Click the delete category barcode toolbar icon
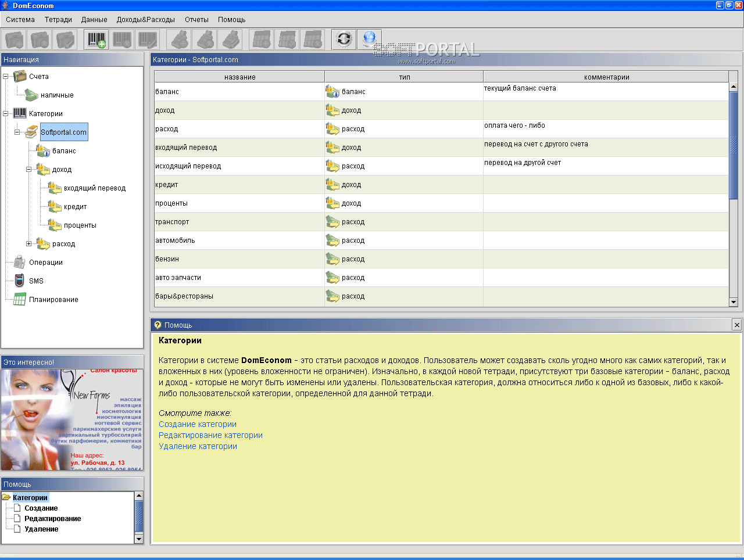This screenshot has height=560, width=744. pyautogui.click(x=122, y=40)
